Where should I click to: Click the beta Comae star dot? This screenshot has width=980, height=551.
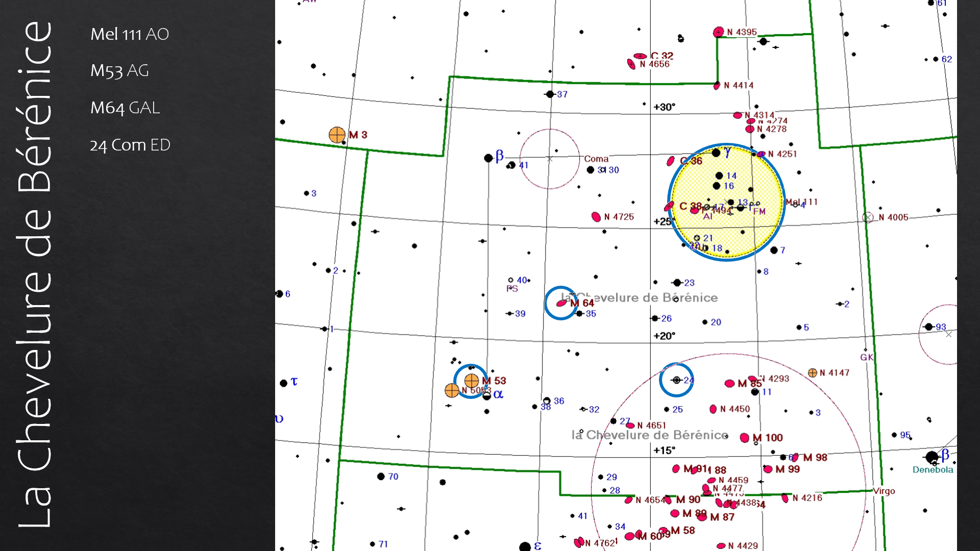coord(488,158)
